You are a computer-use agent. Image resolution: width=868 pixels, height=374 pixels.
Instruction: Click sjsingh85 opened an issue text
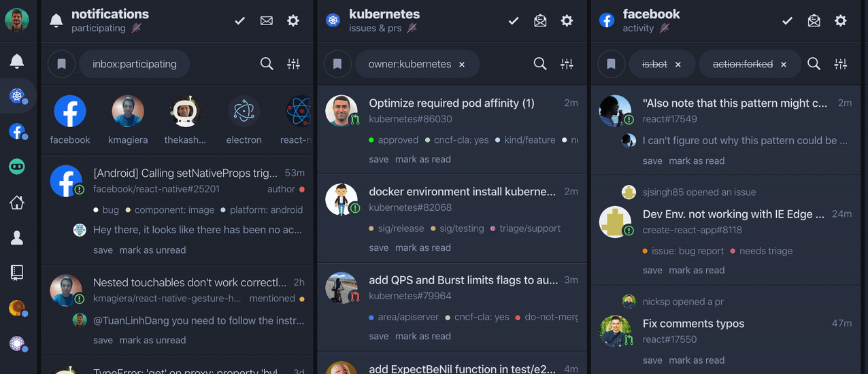point(699,192)
